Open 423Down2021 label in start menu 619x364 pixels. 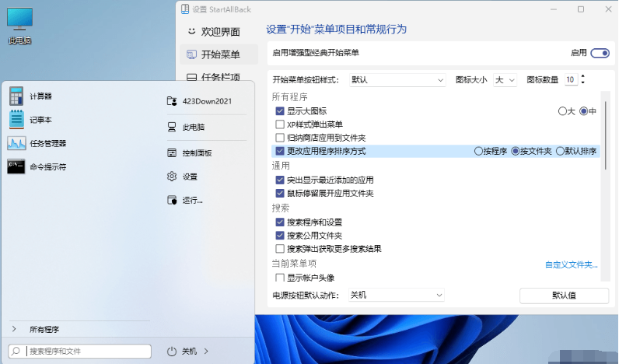click(207, 101)
